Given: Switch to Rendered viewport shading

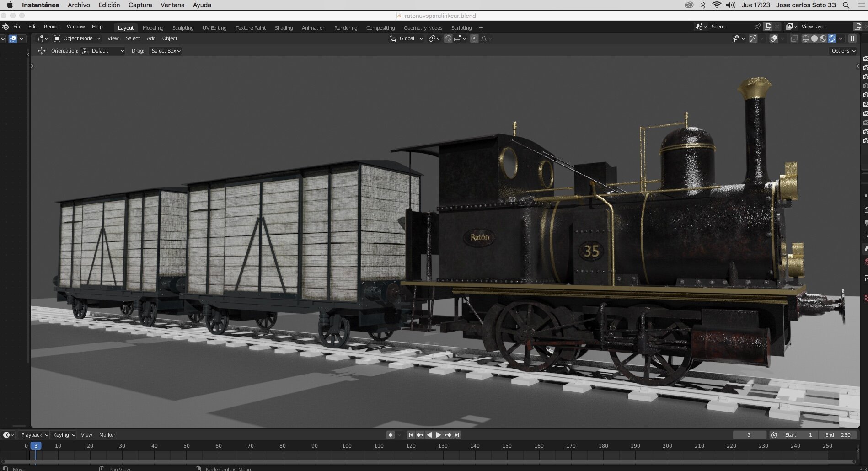Looking at the screenshot, I should coord(832,38).
